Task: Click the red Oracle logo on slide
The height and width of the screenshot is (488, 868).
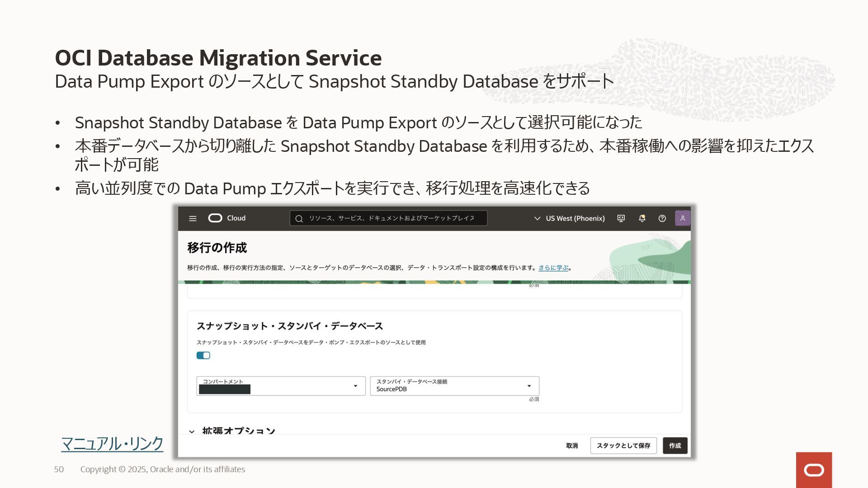Action: click(814, 470)
